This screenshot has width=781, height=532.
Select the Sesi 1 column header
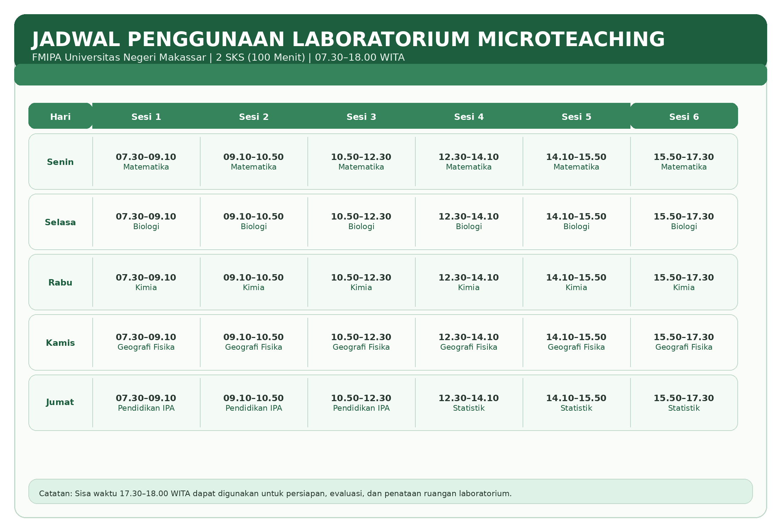click(146, 116)
